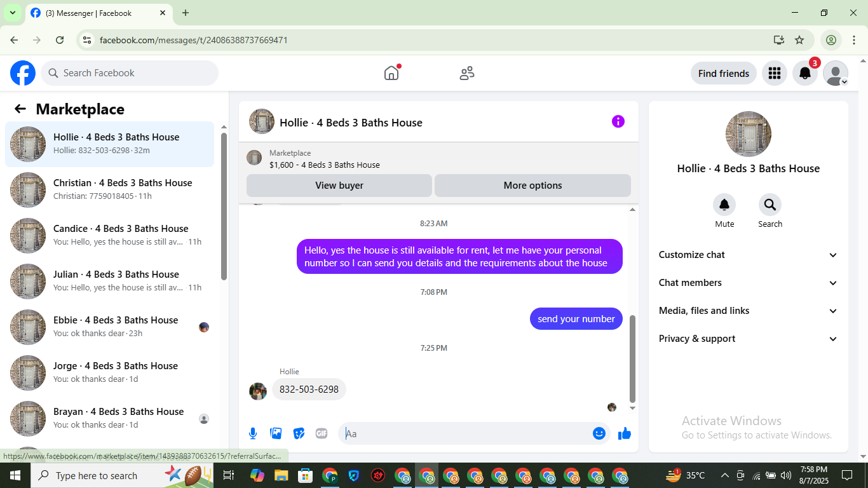Send a thumbs-up like
Screen dimensions: 868x488
(625, 433)
